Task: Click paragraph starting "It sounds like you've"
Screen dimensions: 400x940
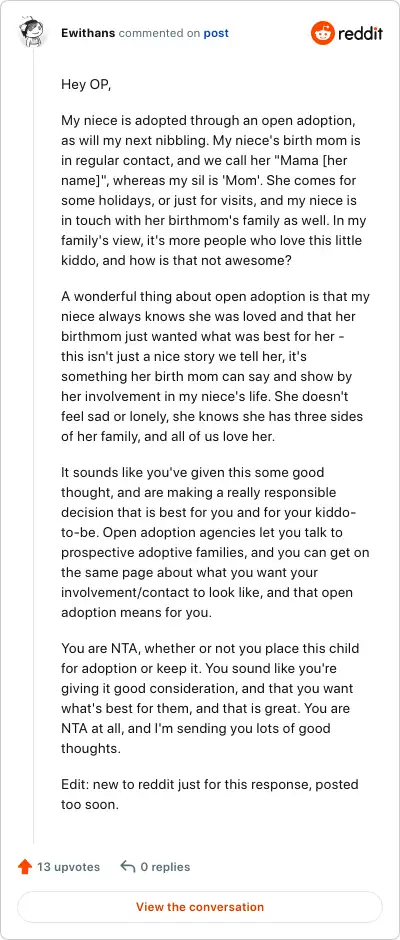Action: click(x=215, y=543)
